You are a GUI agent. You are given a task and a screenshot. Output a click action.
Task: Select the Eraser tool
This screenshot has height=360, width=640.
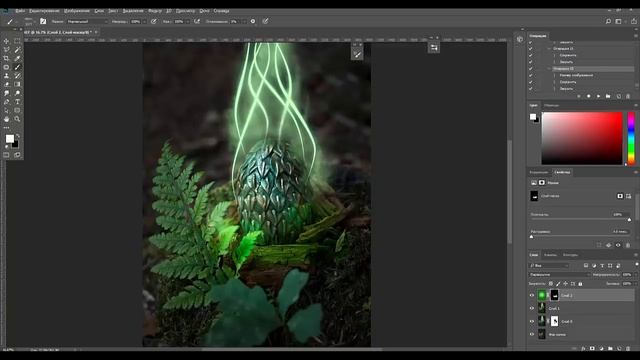point(7,84)
